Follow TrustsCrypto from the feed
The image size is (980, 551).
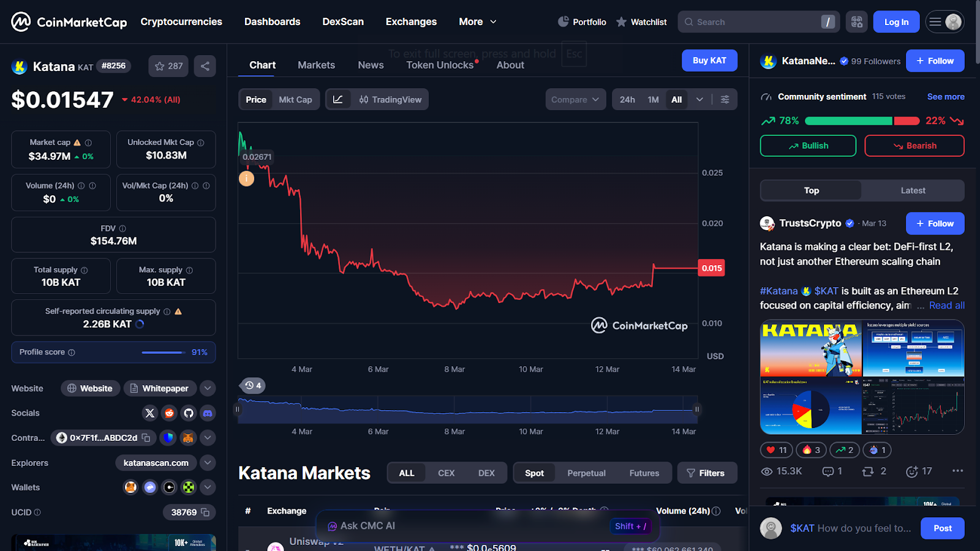click(x=935, y=223)
